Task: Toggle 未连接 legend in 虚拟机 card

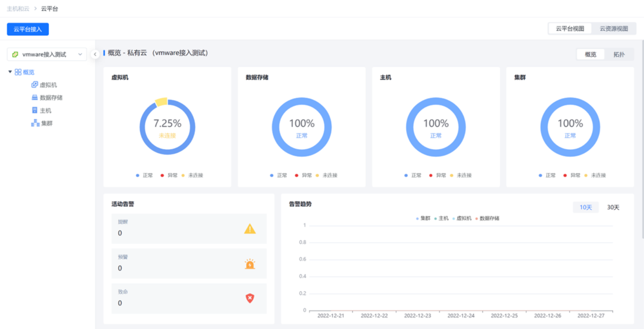Action: click(192, 176)
